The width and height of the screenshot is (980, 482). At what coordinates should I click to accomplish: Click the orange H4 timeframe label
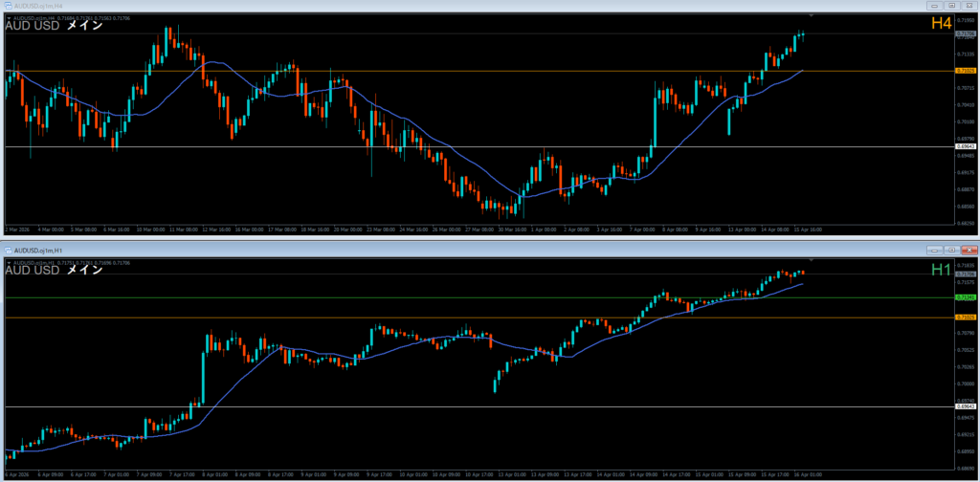click(941, 26)
